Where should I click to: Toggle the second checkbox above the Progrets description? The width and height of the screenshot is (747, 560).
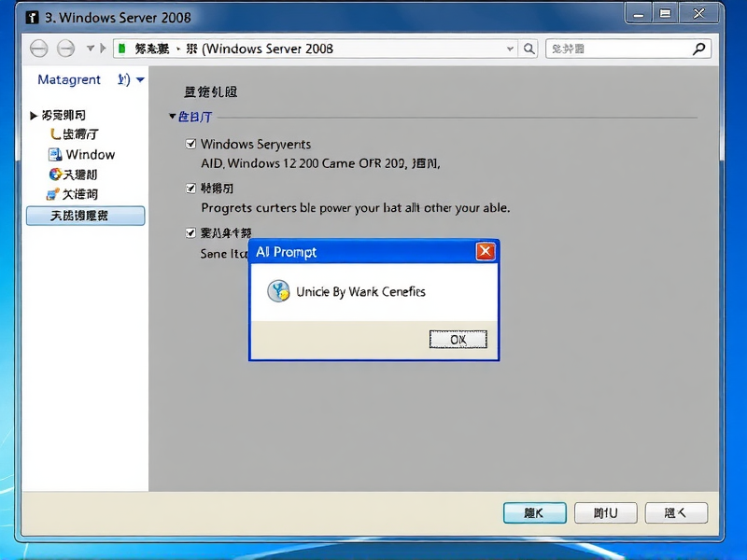coord(190,188)
